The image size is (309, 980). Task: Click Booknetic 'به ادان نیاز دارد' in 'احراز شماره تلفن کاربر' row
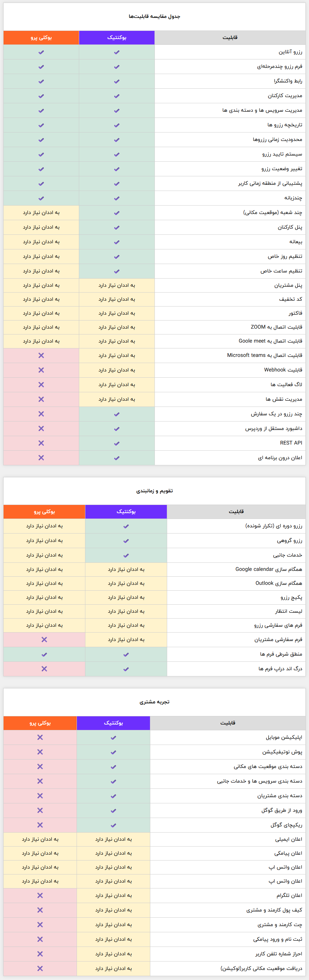[113, 954]
